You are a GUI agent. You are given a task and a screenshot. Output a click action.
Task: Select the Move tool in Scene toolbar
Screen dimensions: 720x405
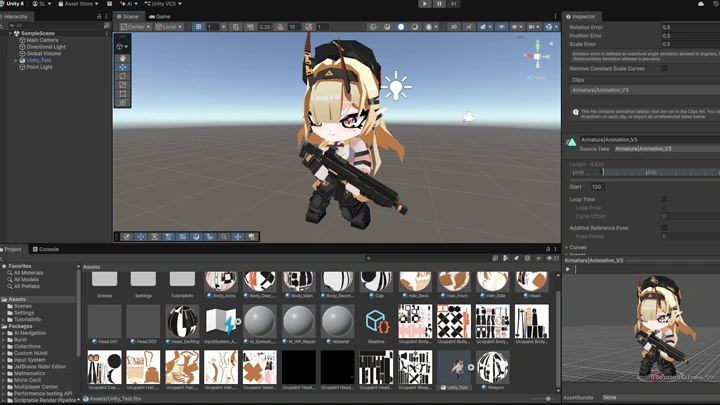(x=123, y=67)
